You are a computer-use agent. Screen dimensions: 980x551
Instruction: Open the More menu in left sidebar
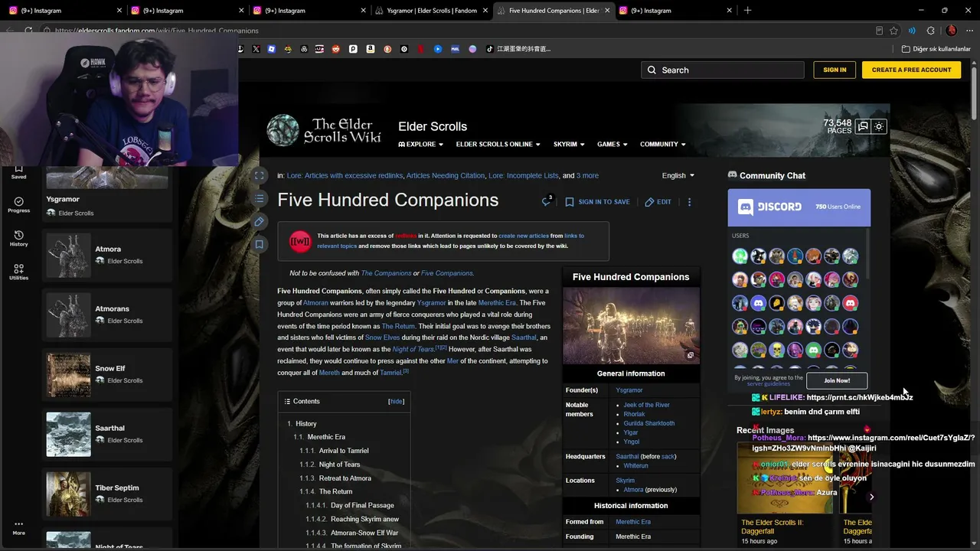pyautogui.click(x=18, y=528)
